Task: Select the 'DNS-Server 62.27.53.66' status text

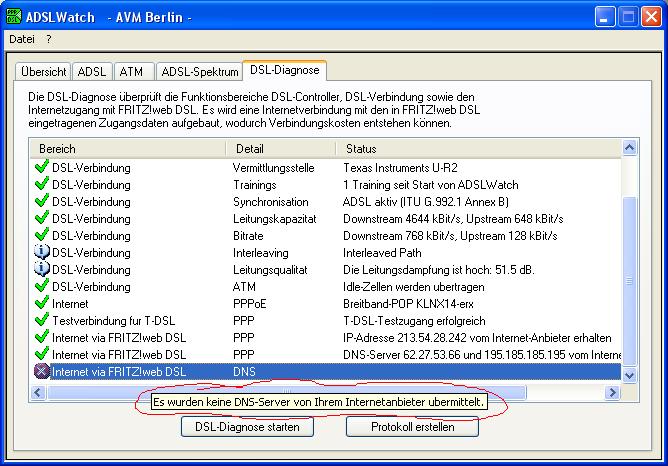Action: (482, 355)
